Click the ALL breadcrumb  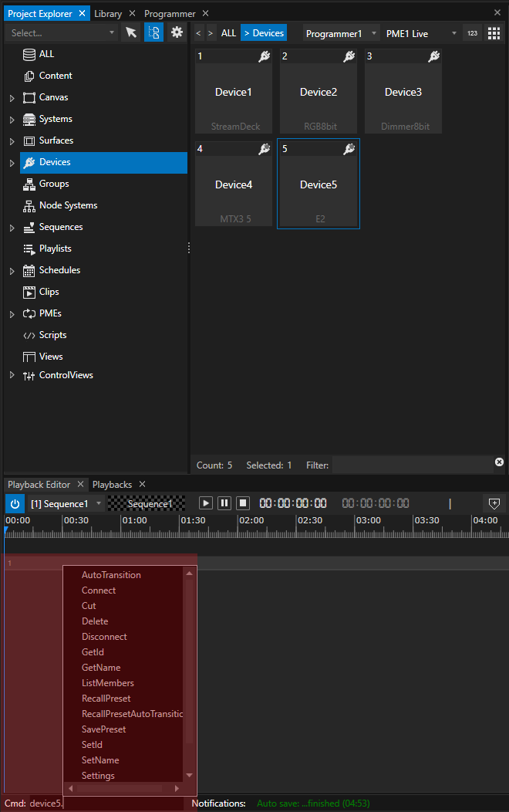click(x=228, y=33)
